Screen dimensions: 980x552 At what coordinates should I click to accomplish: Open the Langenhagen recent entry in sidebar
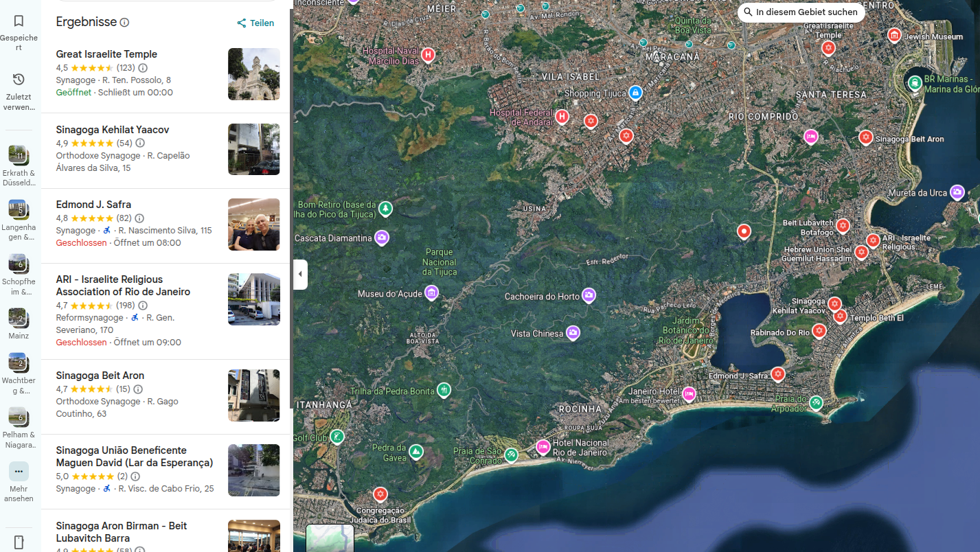click(x=17, y=209)
